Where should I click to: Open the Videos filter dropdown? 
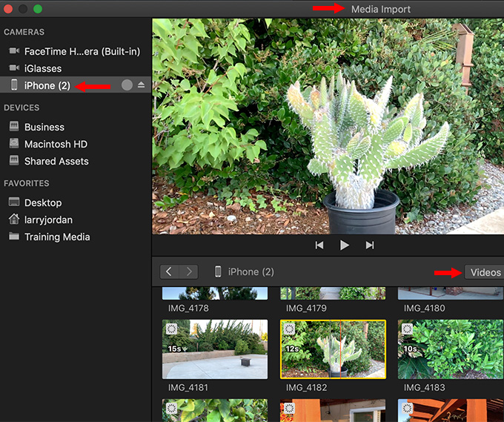pos(484,272)
